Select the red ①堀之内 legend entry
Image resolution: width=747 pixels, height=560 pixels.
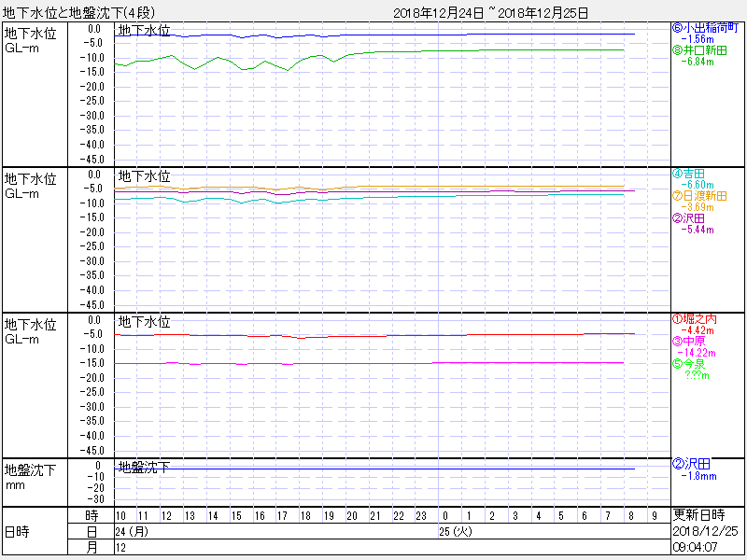pos(694,318)
